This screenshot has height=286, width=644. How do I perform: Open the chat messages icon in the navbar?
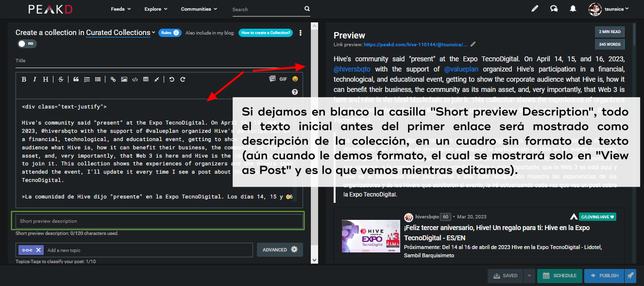click(554, 8)
